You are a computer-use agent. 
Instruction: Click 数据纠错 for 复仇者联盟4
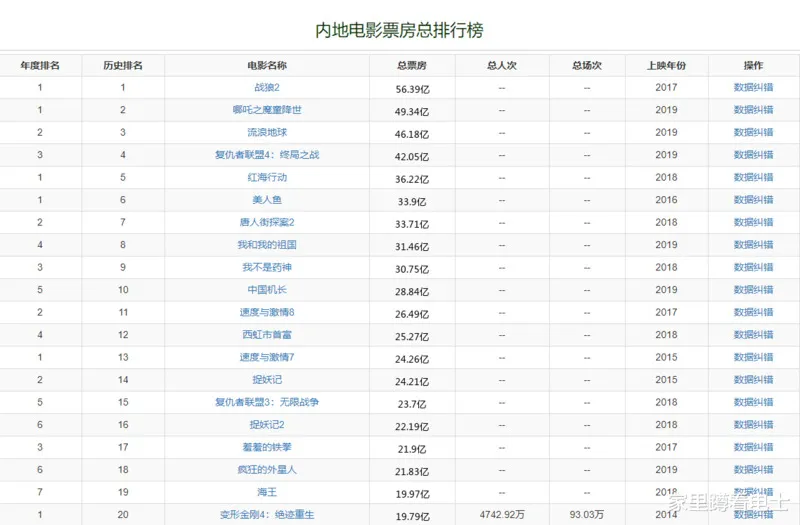pos(753,155)
